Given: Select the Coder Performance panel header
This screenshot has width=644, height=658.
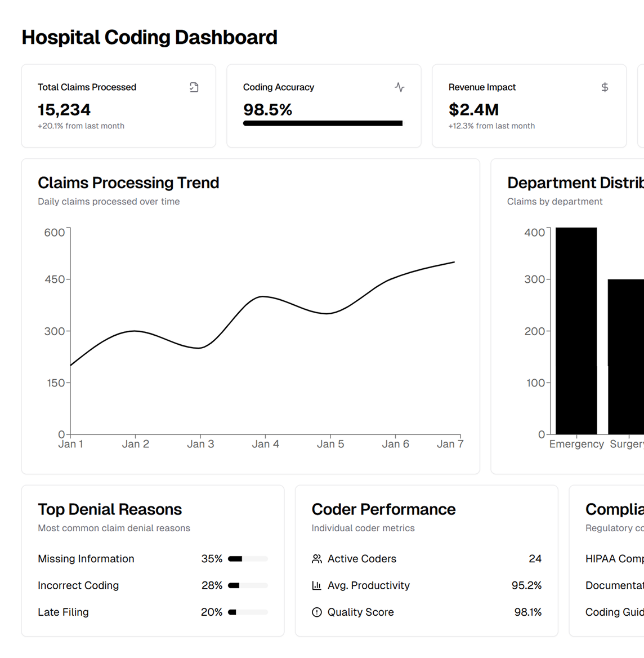Looking at the screenshot, I should click(x=383, y=509).
